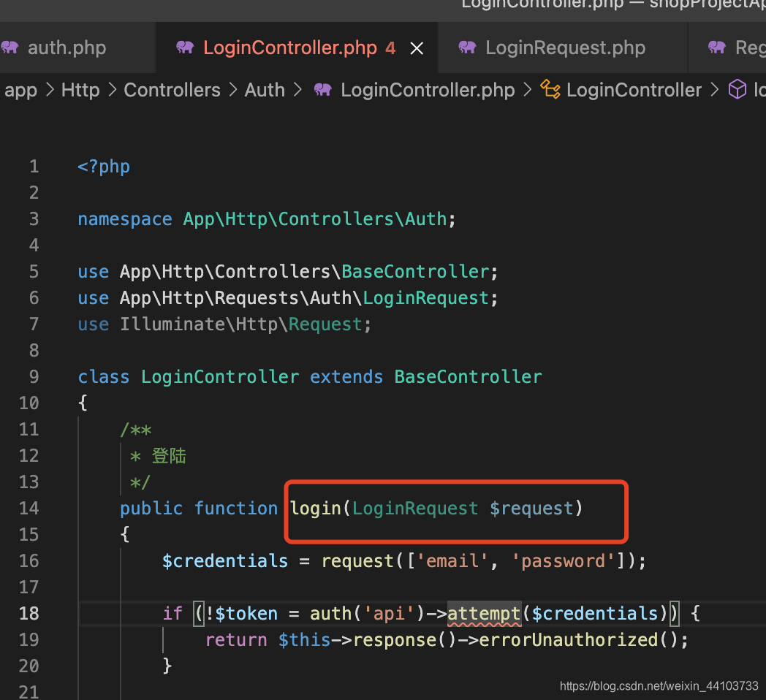Click 'public' keyword on line 14
The image size is (766, 700).
pos(151,509)
